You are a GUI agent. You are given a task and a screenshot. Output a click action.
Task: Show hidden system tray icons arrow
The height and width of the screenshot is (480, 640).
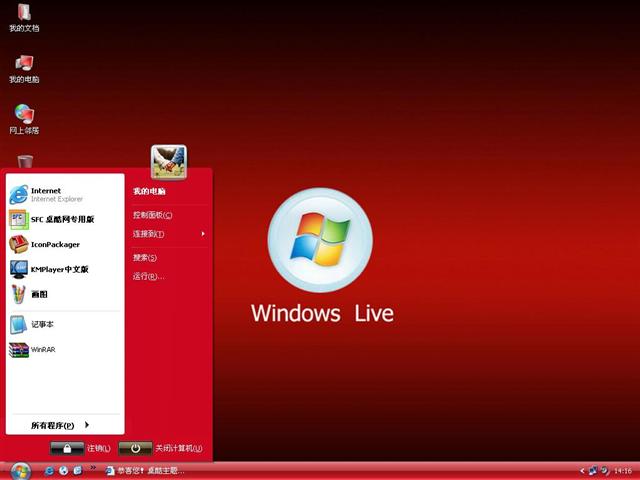click(582, 471)
